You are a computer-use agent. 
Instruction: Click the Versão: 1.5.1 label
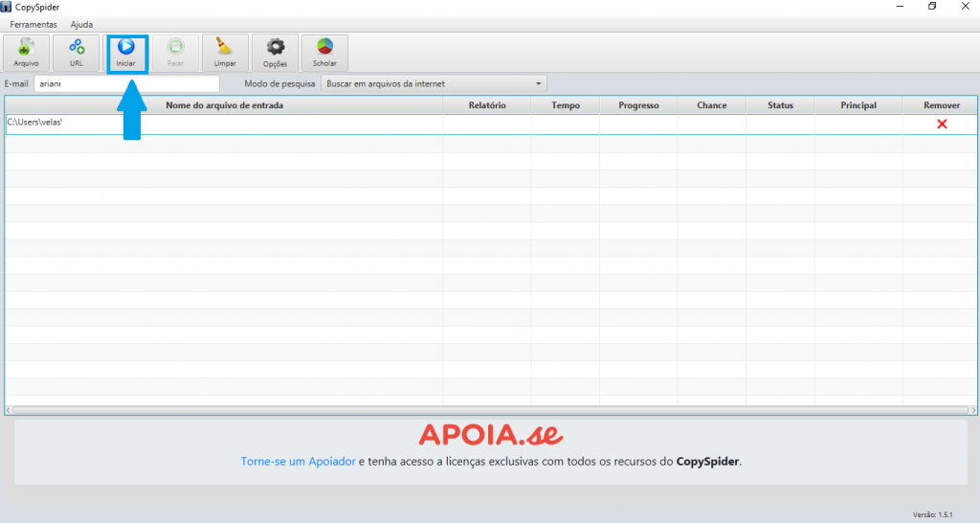tap(932, 515)
